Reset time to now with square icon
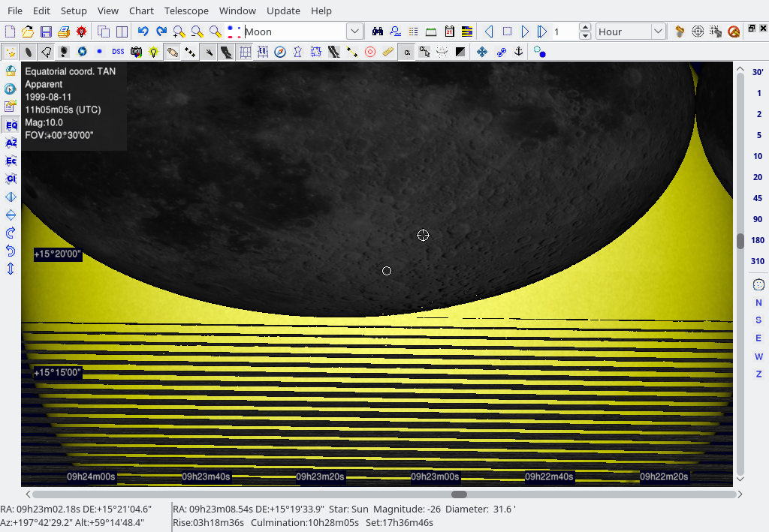769x532 pixels. coord(507,32)
